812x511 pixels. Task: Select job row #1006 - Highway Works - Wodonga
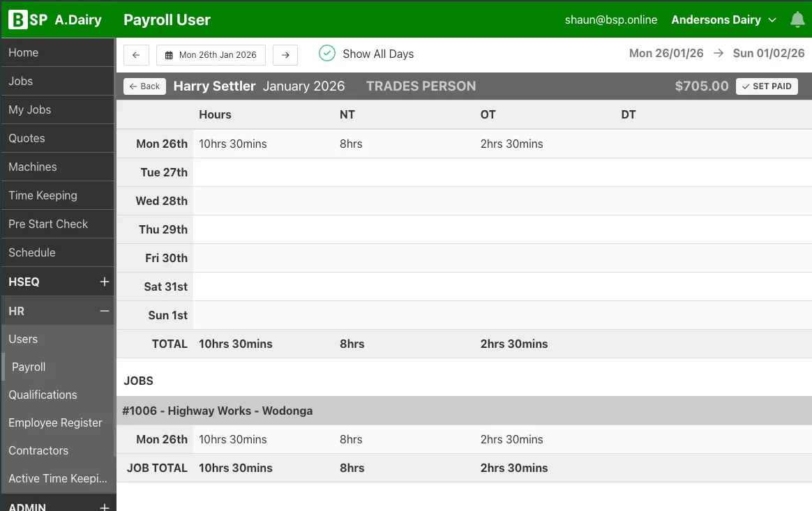click(464, 411)
